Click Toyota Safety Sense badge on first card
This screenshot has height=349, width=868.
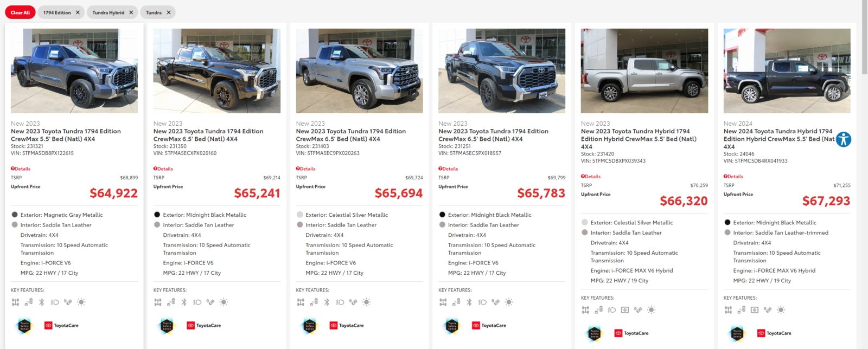pyautogui.click(x=24, y=326)
